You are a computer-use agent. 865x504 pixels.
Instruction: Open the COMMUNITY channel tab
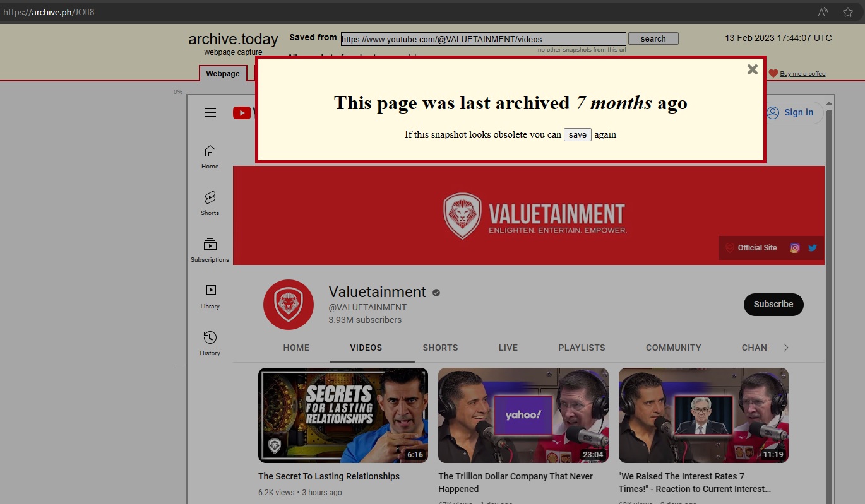(673, 348)
